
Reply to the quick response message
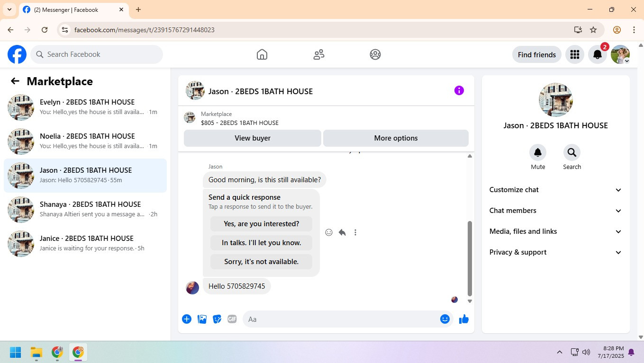[342, 232]
